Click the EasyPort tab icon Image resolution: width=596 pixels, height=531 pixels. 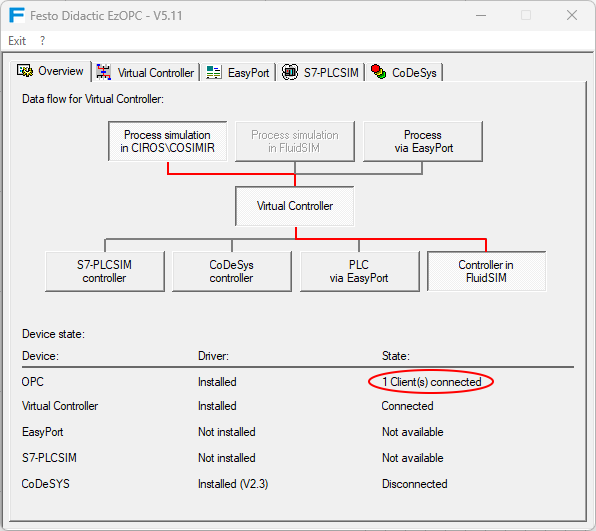pyautogui.click(x=214, y=72)
